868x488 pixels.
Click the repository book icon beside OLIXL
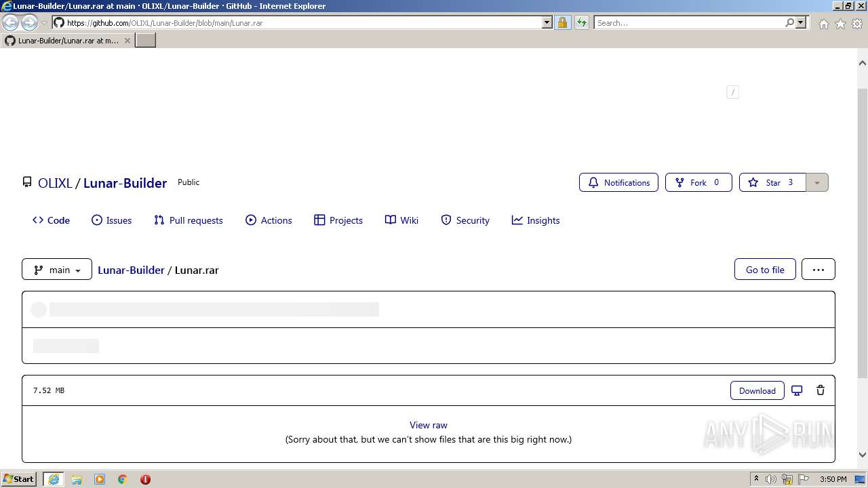tap(27, 182)
